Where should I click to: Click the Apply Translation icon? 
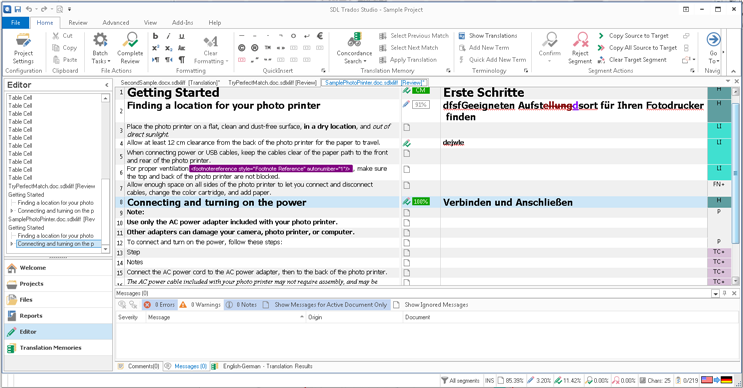click(x=383, y=60)
